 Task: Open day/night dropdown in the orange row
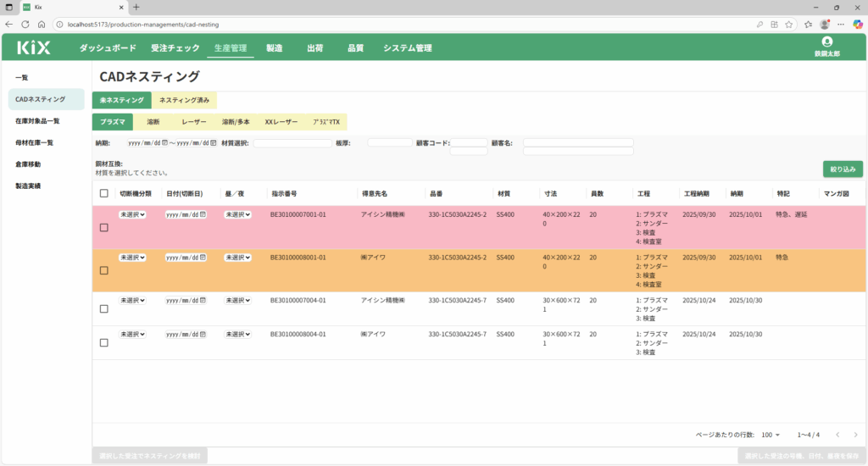[x=237, y=257]
